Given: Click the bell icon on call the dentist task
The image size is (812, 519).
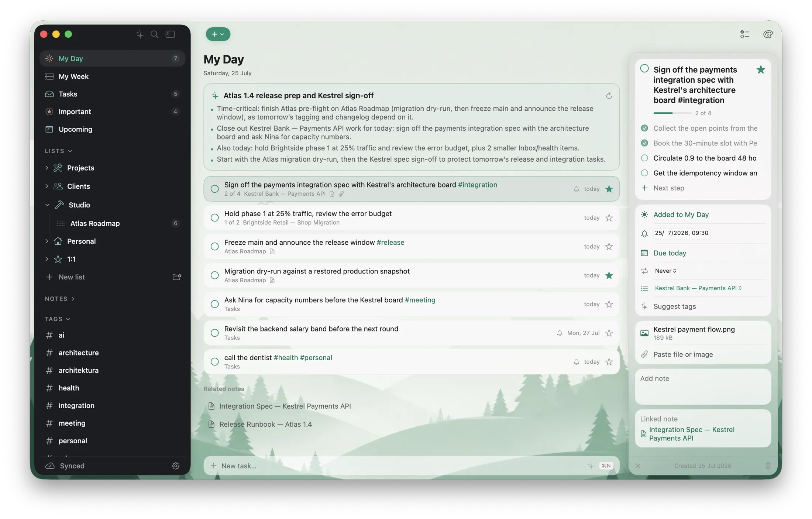Looking at the screenshot, I should pyautogui.click(x=576, y=362).
